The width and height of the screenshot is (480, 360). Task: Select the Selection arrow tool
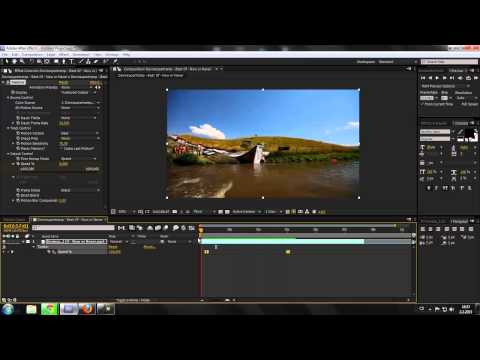[x=6, y=62]
